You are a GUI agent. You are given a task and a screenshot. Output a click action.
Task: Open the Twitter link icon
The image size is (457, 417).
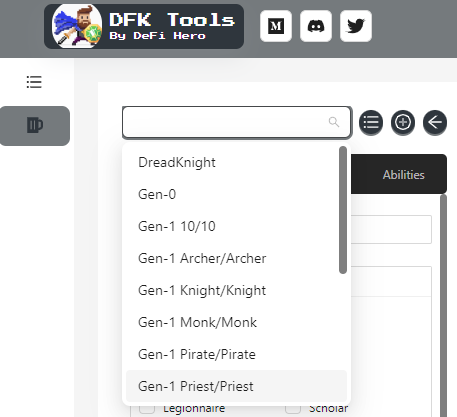(x=356, y=26)
